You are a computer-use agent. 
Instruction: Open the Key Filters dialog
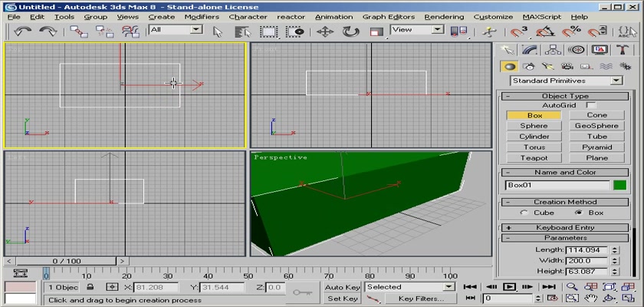421,299
